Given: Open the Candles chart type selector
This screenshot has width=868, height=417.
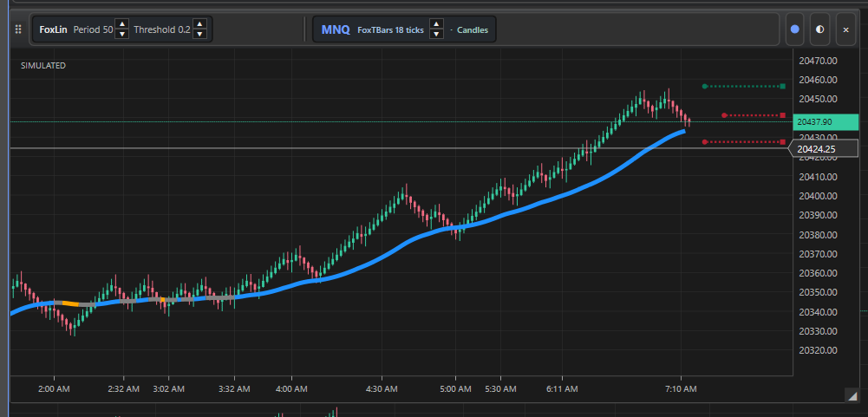Looking at the screenshot, I should (473, 29).
